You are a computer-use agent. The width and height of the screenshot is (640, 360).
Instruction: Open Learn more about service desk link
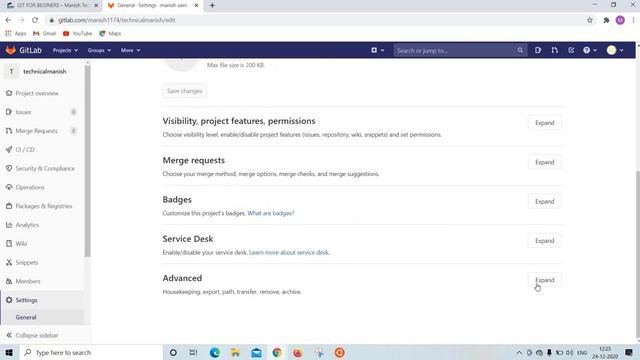pos(289,253)
